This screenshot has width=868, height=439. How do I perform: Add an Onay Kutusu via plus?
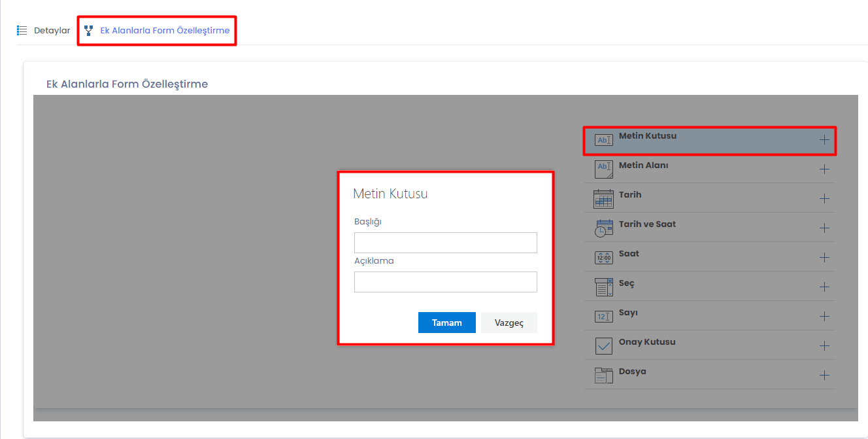click(824, 345)
